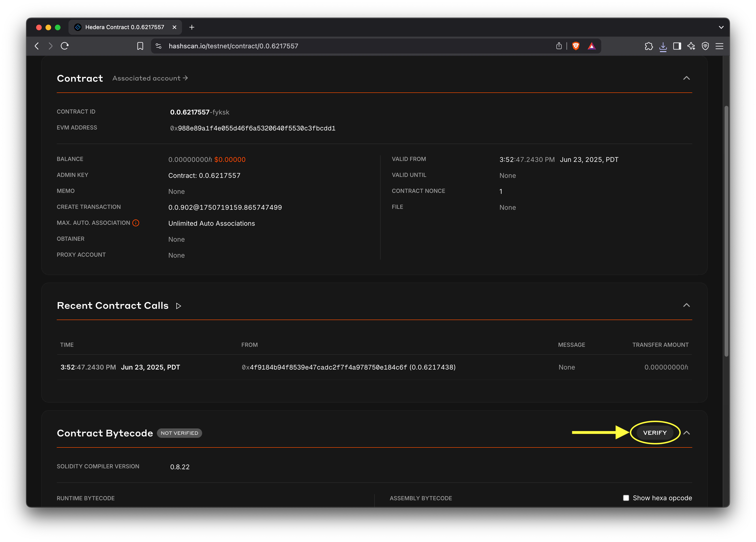
Task: Click the Brave Shields lion icon
Action: [x=576, y=46]
